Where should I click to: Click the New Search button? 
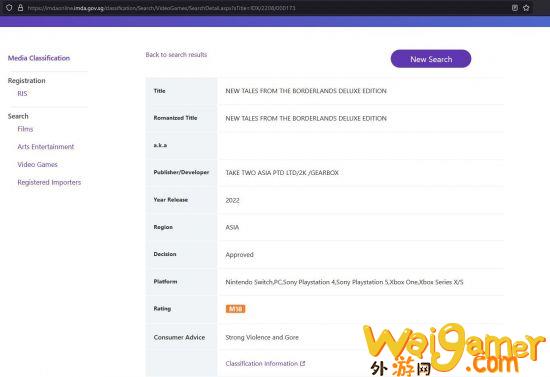click(431, 59)
